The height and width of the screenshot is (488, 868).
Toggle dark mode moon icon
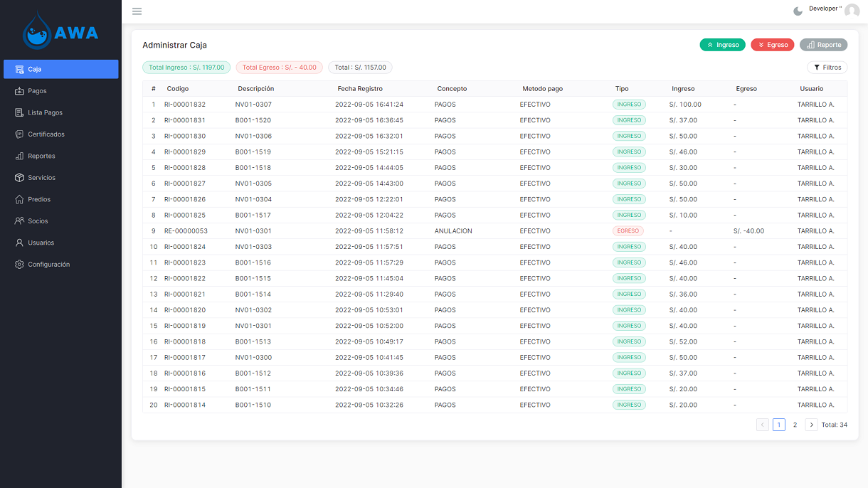coord(798,11)
